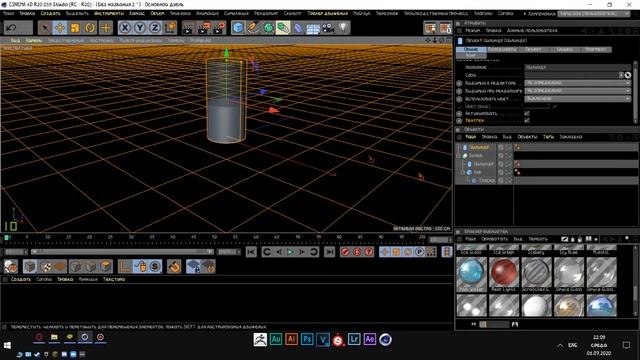Switch to Edges mode icon
This screenshot has width=640, height=360.
click(91, 267)
